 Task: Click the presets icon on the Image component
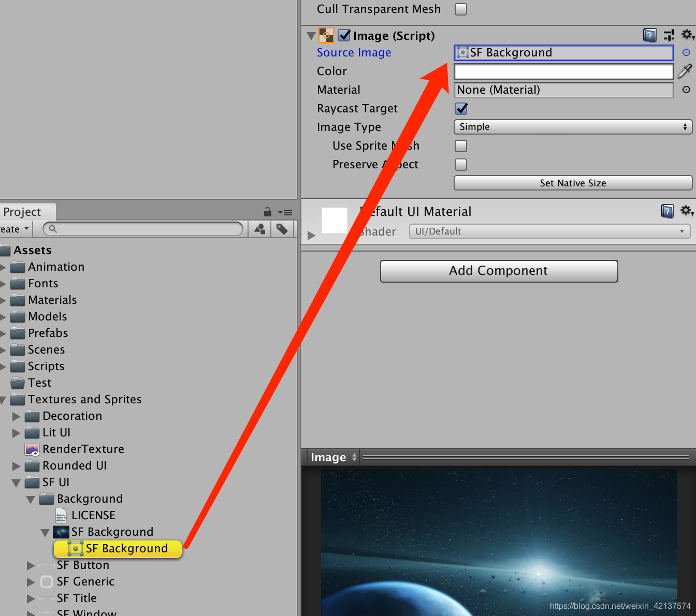pyautogui.click(x=669, y=35)
